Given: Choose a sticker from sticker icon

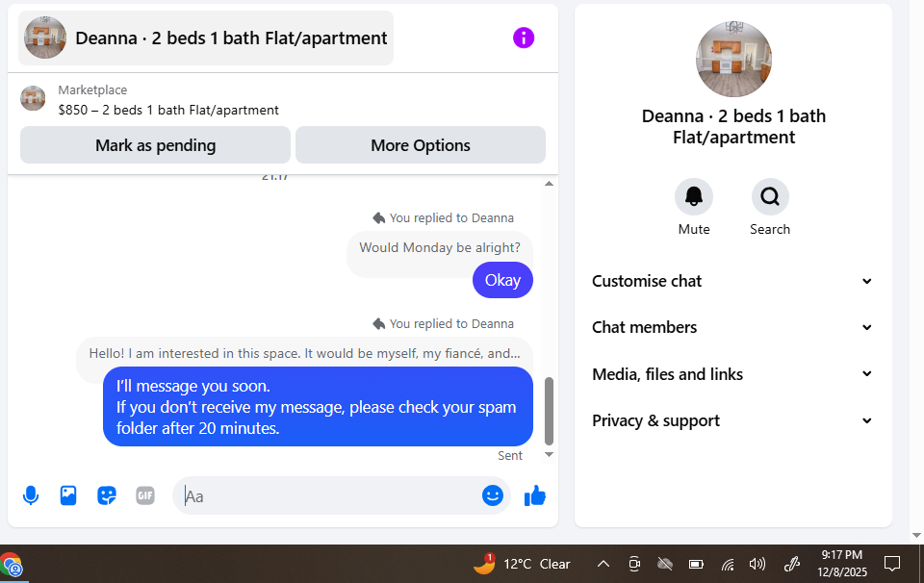Looking at the screenshot, I should point(107,495).
